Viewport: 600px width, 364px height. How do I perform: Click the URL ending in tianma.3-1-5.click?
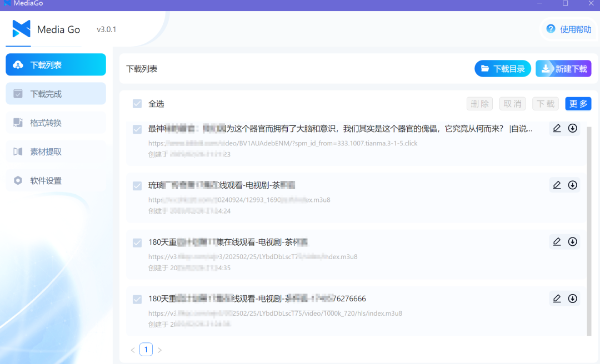(x=283, y=143)
